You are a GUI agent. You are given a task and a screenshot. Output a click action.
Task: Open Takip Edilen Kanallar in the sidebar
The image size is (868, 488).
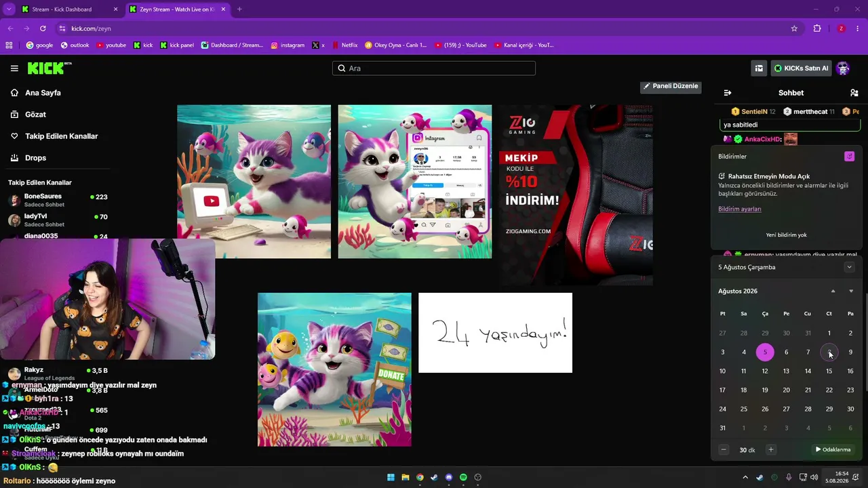(x=61, y=136)
